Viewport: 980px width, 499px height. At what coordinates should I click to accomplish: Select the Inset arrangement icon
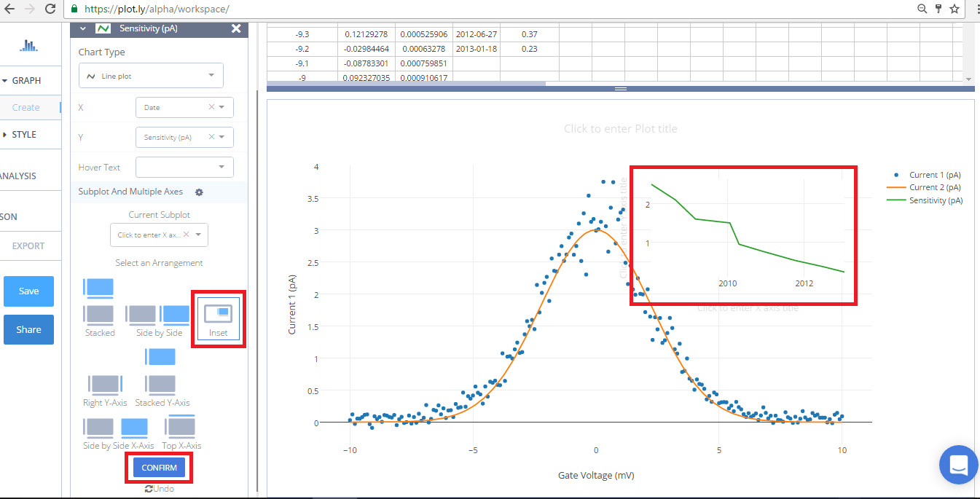coord(218,315)
